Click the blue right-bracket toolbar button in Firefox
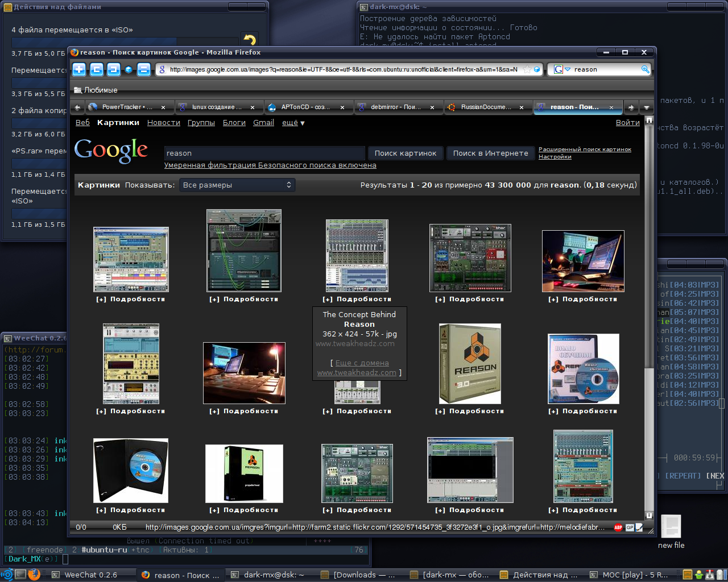 [113, 69]
